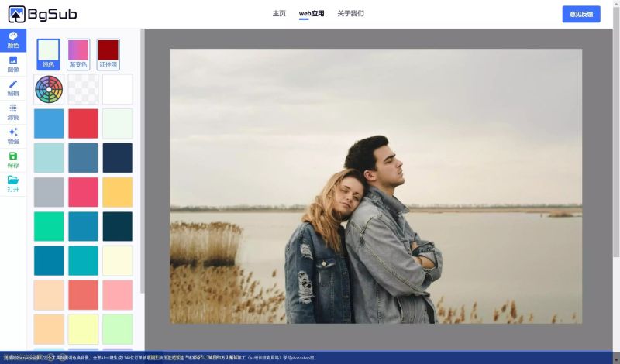
Task: Pick the dark navy swatch
Action: 118,158
